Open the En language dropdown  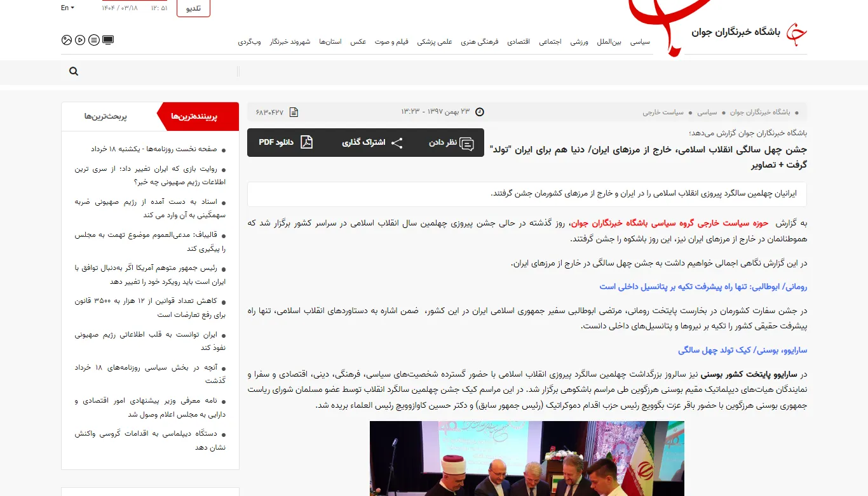66,8
